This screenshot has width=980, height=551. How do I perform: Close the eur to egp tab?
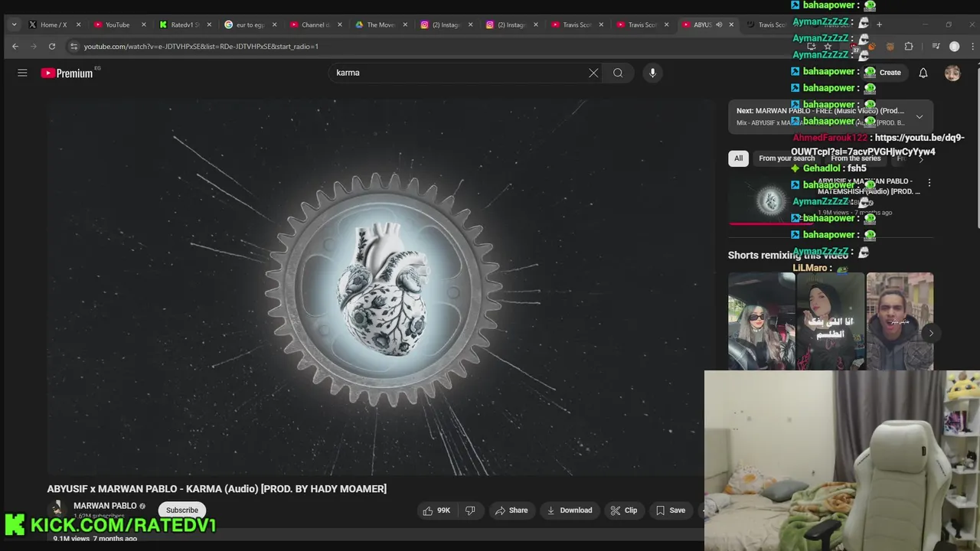coord(274,24)
